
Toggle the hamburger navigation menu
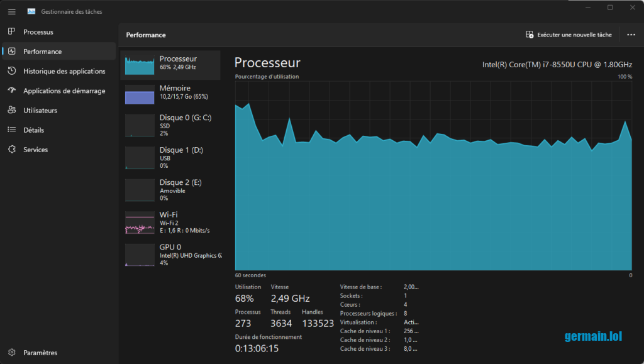(11, 11)
